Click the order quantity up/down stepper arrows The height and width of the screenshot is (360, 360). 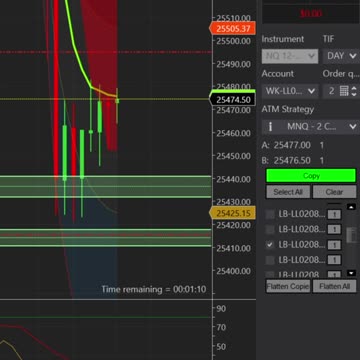point(354,91)
